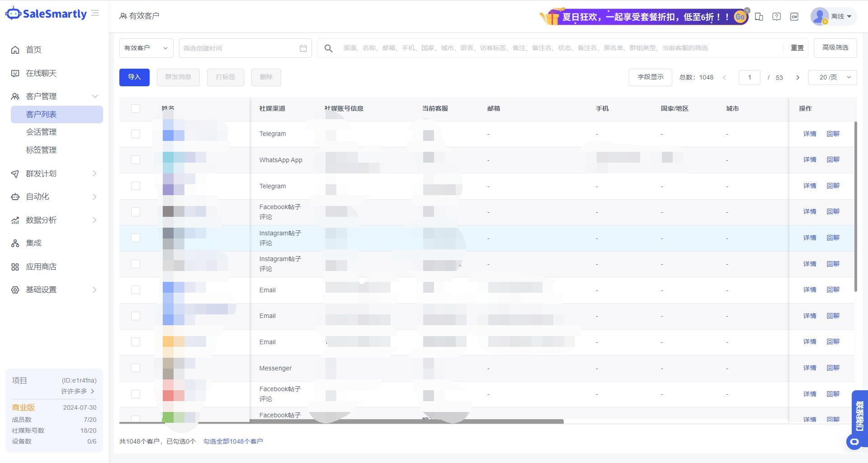The height and width of the screenshot is (463, 868).
Task: Click the 筛选创建时间 date field
Action: click(245, 48)
